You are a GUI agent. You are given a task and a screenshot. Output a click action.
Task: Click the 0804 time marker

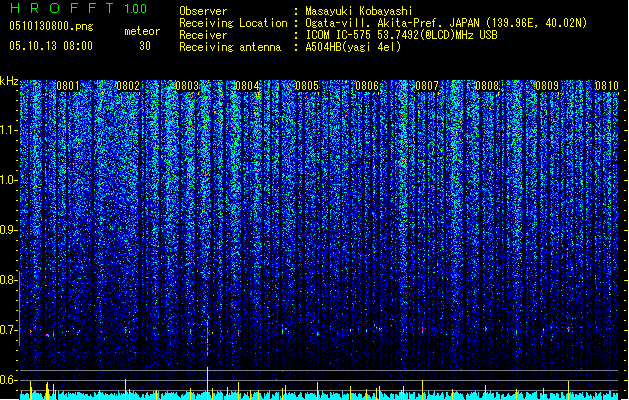click(247, 86)
